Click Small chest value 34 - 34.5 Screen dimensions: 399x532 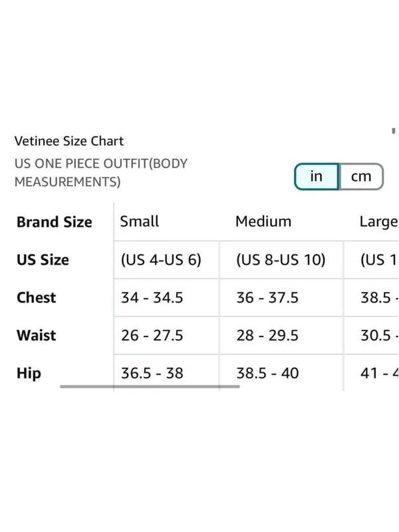point(152,298)
